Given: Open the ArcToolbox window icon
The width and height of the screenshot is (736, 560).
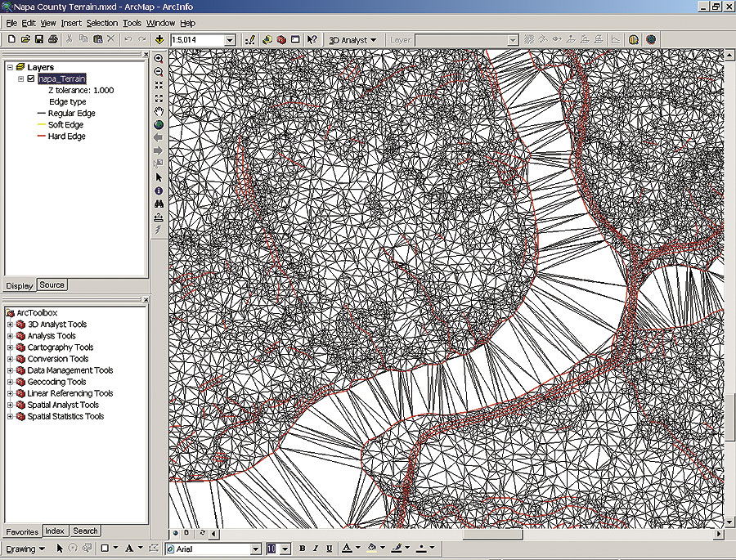Looking at the screenshot, I should (281, 39).
